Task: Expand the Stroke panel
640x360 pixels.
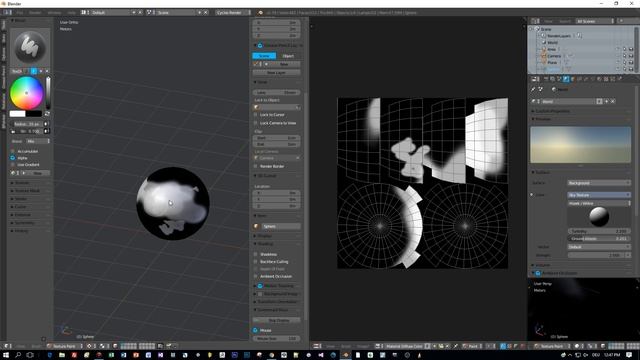Action: coord(30,199)
